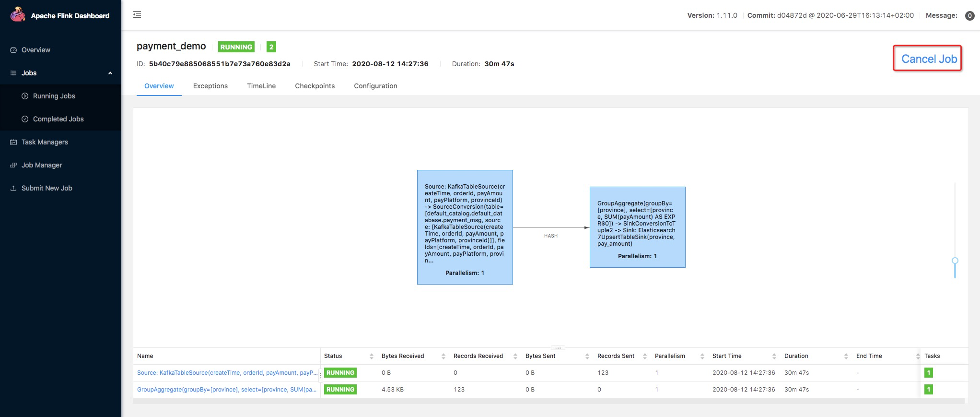Select the job Overview tab
This screenshot has width=980, height=417.
(x=159, y=86)
